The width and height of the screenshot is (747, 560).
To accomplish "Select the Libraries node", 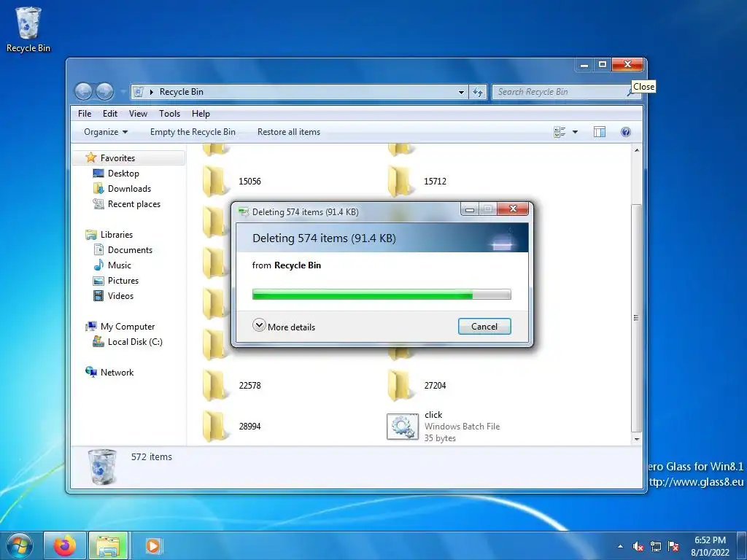I will 116,234.
